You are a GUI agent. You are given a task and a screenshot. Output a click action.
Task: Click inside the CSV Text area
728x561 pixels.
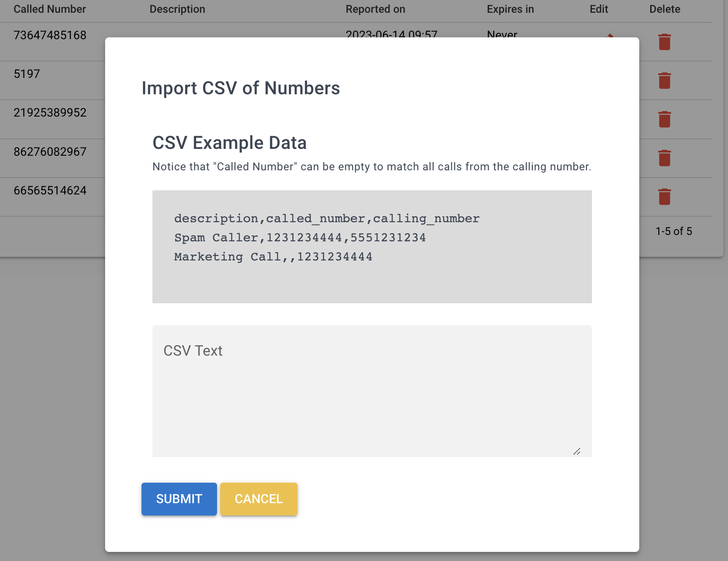pyautogui.click(x=371, y=389)
